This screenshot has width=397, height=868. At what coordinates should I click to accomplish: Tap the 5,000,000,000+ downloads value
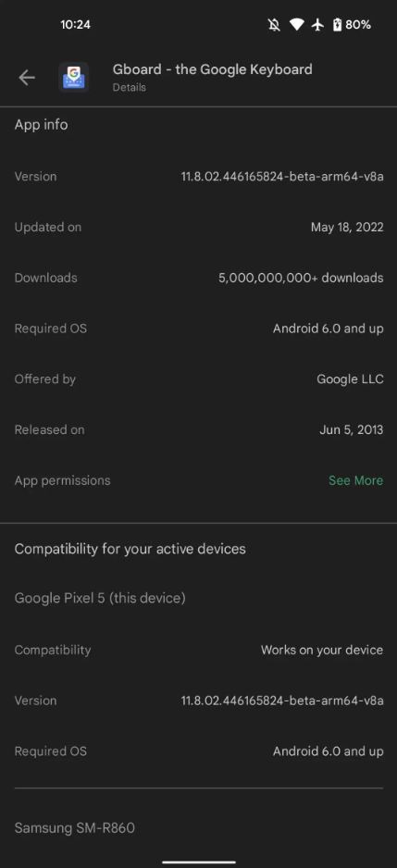(x=301, y=278)
